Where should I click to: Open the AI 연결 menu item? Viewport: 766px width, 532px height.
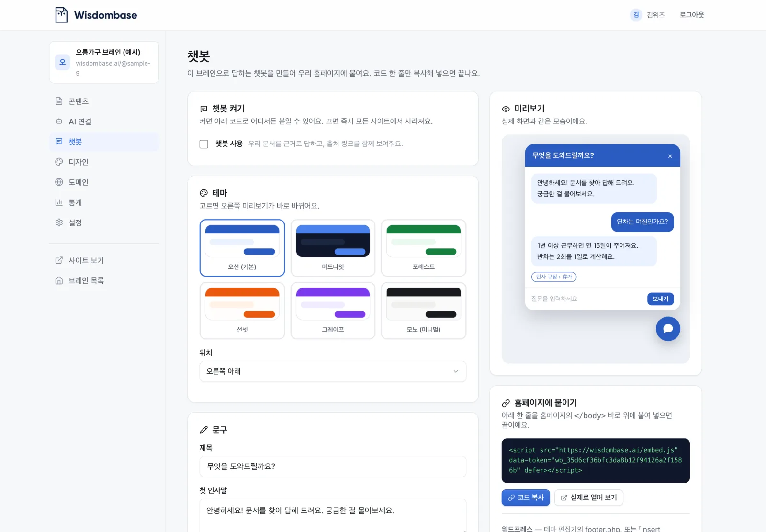pyautogui.click(x=104, y=122)
